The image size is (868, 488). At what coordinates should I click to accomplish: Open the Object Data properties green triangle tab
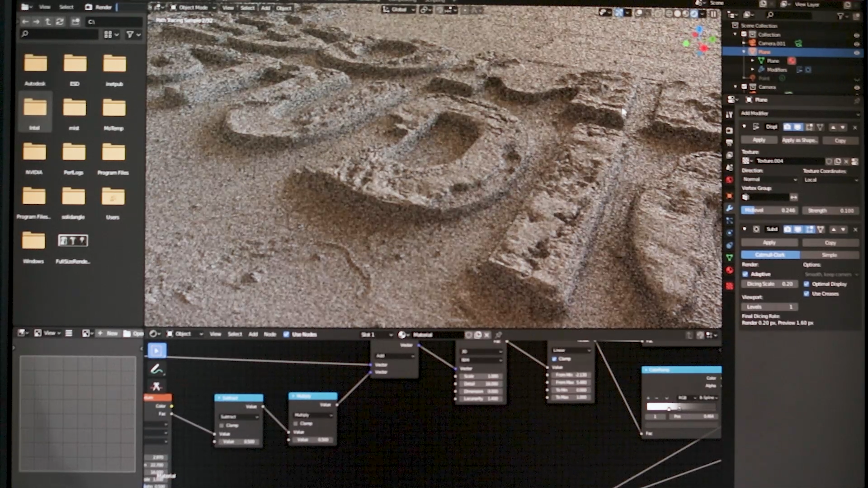coord(729,258)
